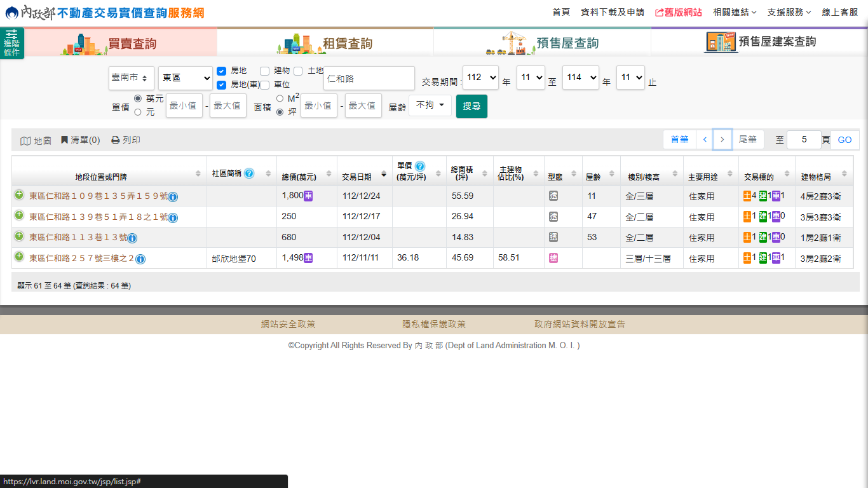Click the green 搜尋 search button

[x=471, y=106]
